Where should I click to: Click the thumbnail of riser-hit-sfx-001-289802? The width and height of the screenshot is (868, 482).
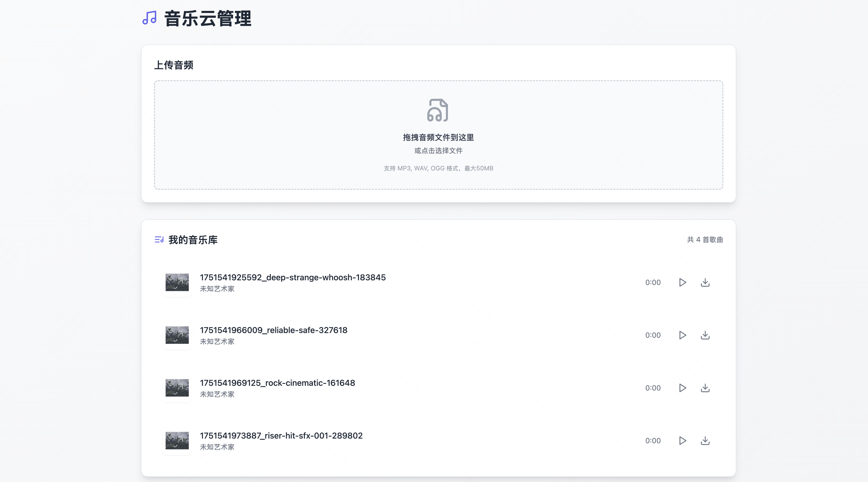pos(177,441)
